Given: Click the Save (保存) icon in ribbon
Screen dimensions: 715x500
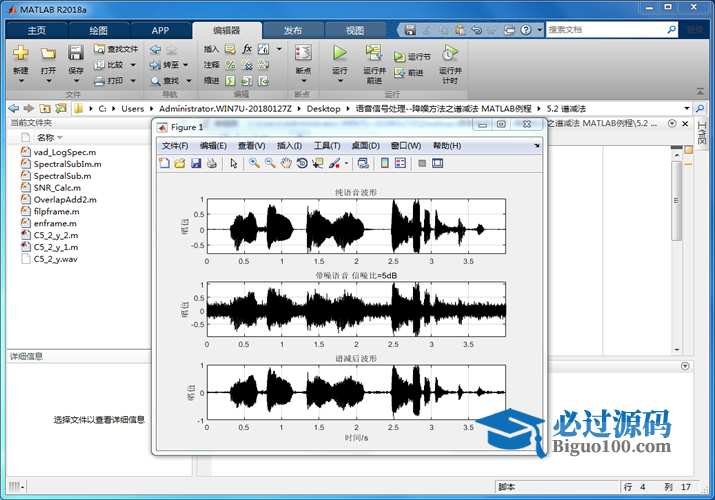Looking at the screenshot, I should coord(76,53).
